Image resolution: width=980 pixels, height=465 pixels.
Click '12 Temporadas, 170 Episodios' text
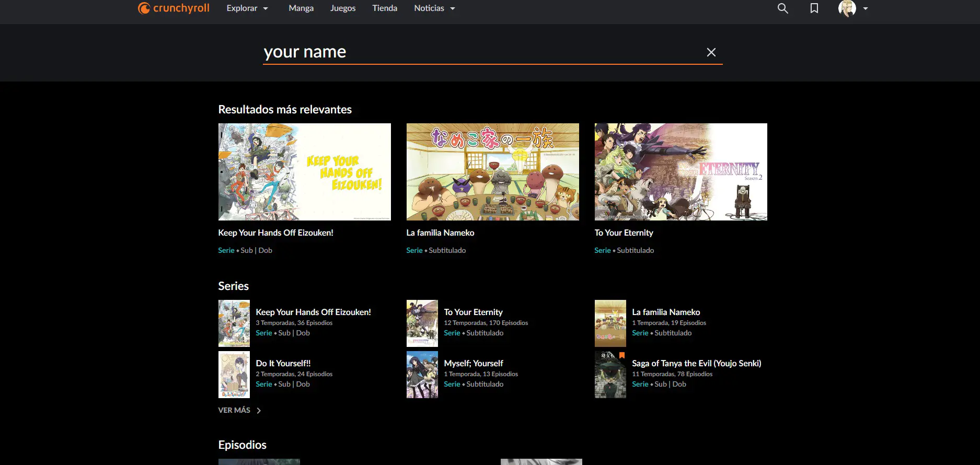click(x=486, y=323)
